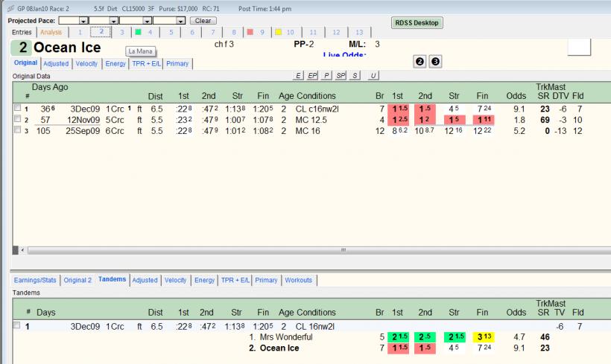Click the circled 2 icon button
The height and width of the screenshot is (364, 611).
coord(420,62)
